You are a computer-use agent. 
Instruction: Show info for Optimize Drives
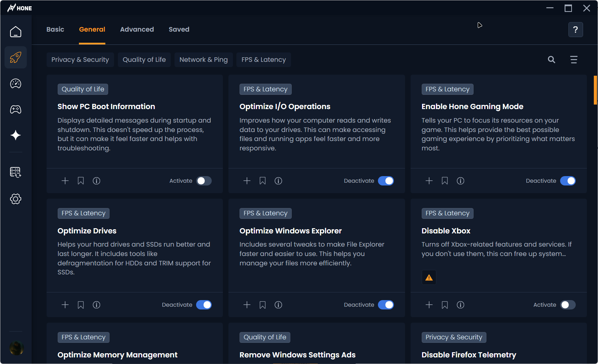[x=97, y=305]
